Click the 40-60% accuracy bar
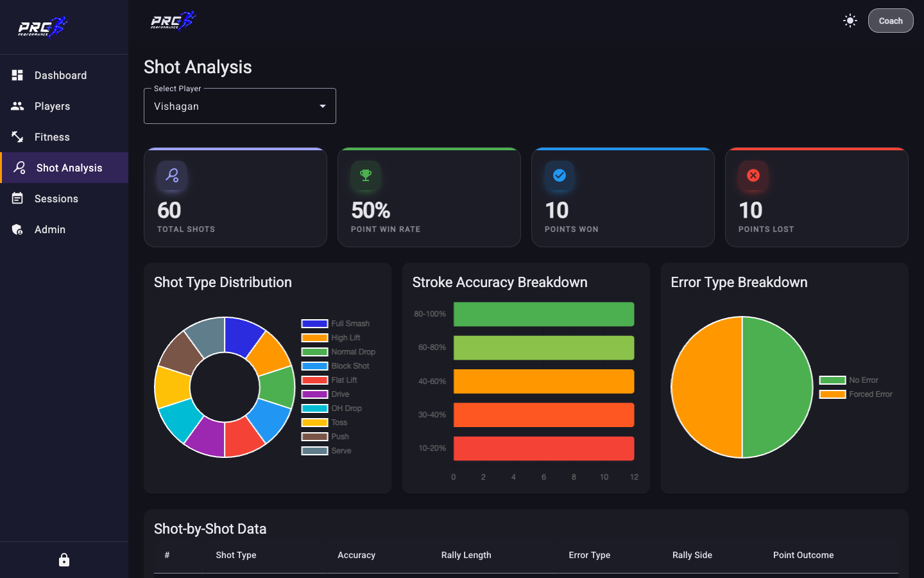The width and height of the screenshot is (924, 578). click(x=543, y=381)
